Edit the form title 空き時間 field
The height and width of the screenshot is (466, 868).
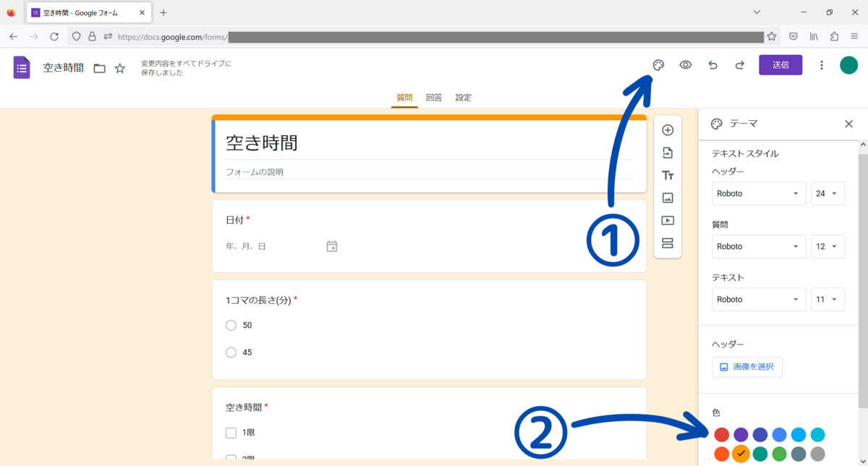point(429,143)
